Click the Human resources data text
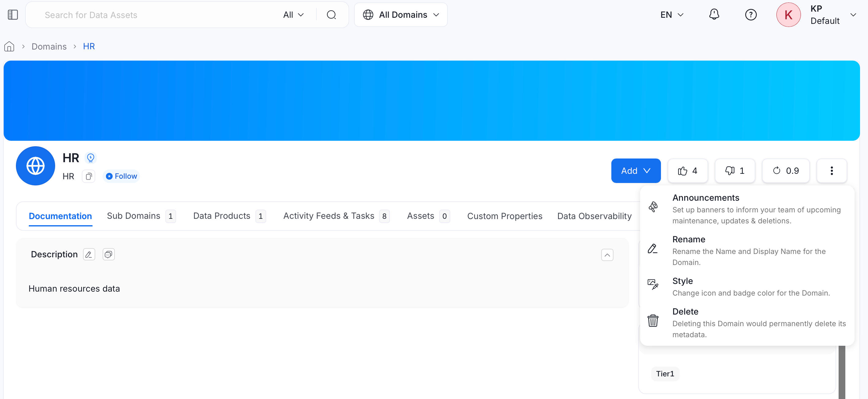The height and width of the screenshot is (399, 868). click(x=74, y=289)
